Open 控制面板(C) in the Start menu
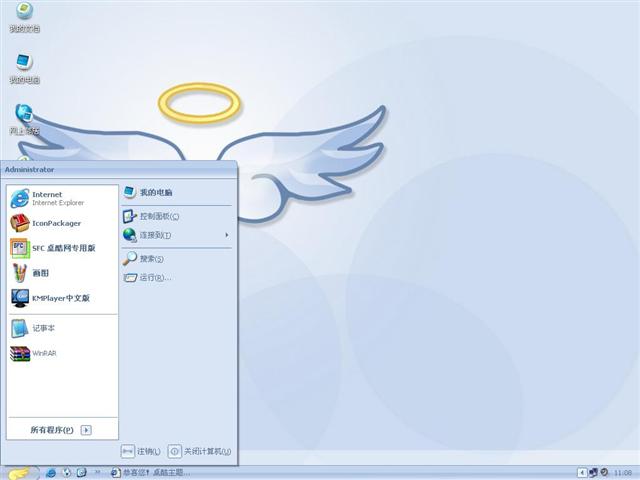Viewport: 640px width, 480px height. click(176, 216)
